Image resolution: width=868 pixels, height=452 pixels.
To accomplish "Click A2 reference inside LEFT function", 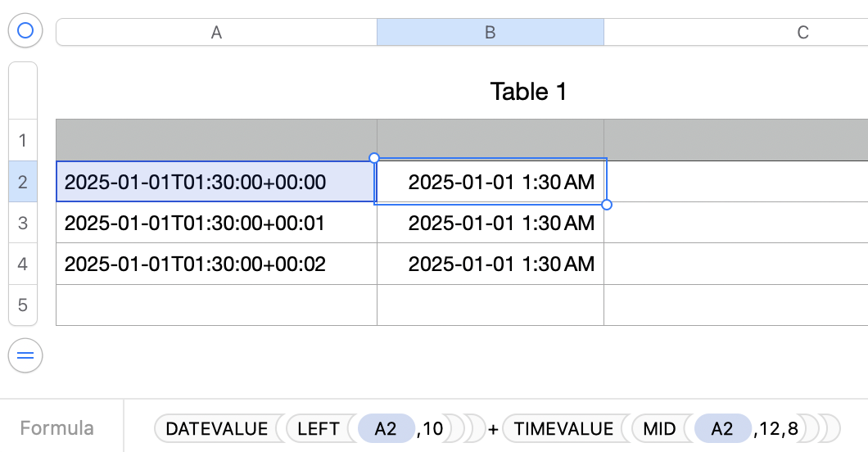I will tap(385, 428).
